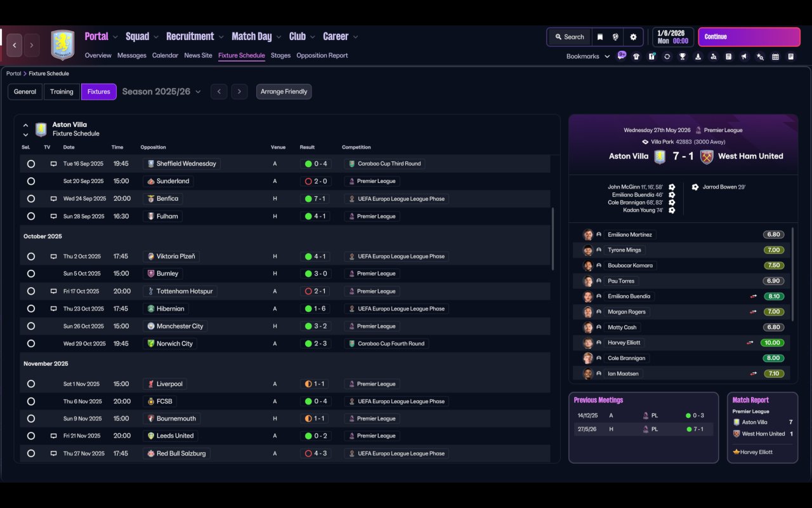Click the Portal breadcrumb link

tap(13, 74)
